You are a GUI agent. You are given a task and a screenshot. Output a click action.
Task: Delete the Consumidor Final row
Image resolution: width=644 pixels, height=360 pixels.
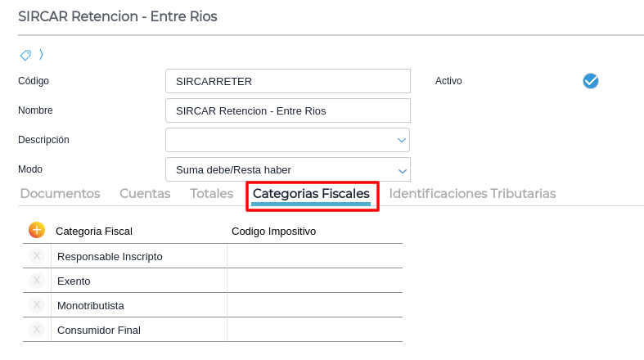[x=37, y=330]
